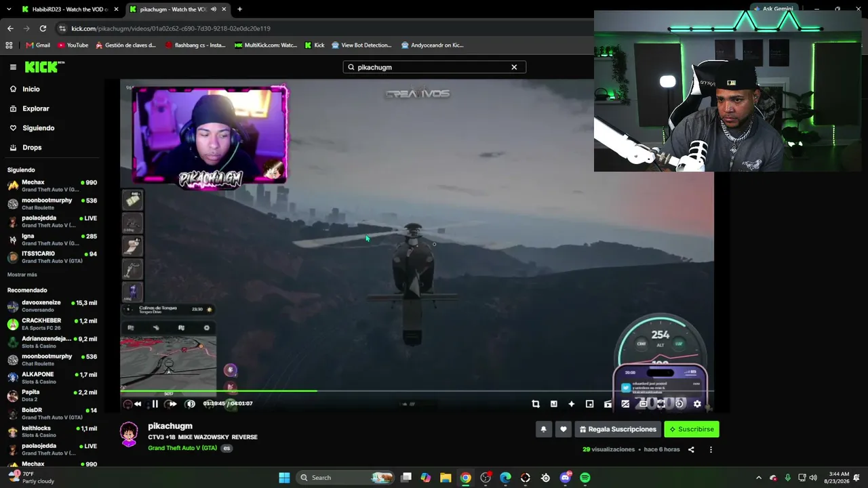Image resolution: width=868 pixels, height=488 pixels.
Task: Open the Kick sidebar hamburger menu
Action: point(13,67)
